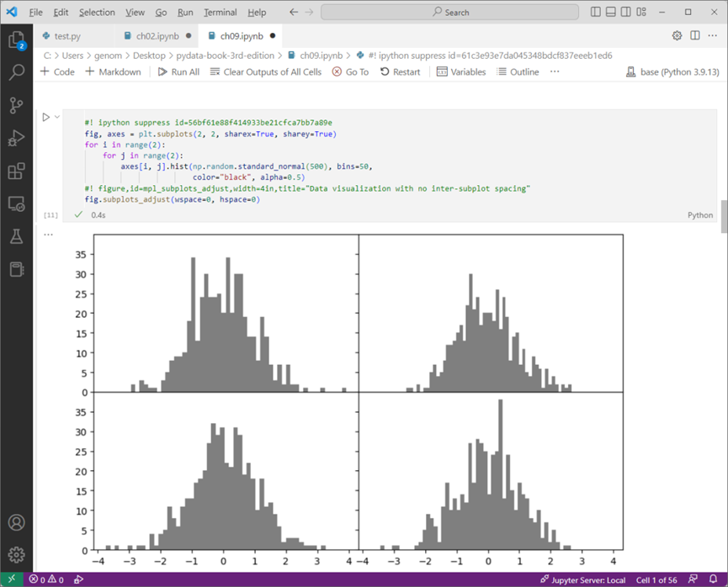This screenshot has width=728, height=587.
Task: Toggle the Secondary Side Bar visibility
Action: tap(626, 12)
